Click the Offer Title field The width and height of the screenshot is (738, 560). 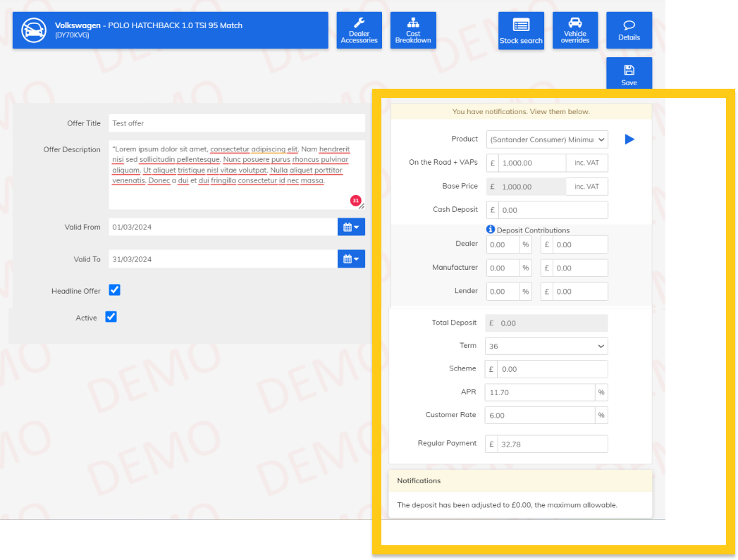click(x=237, y=123)
